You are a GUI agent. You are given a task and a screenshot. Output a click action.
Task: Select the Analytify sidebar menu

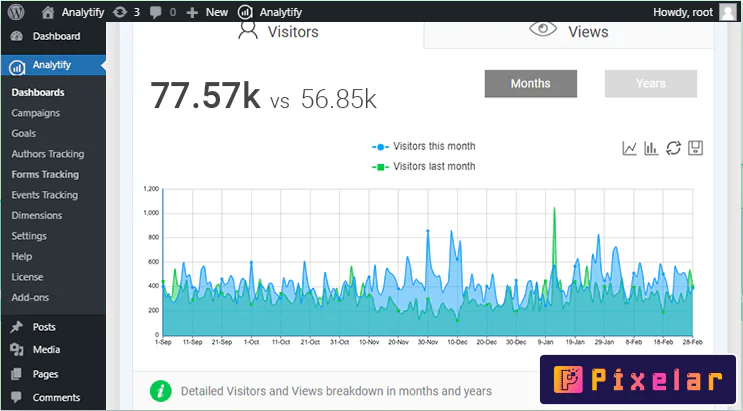53,65
